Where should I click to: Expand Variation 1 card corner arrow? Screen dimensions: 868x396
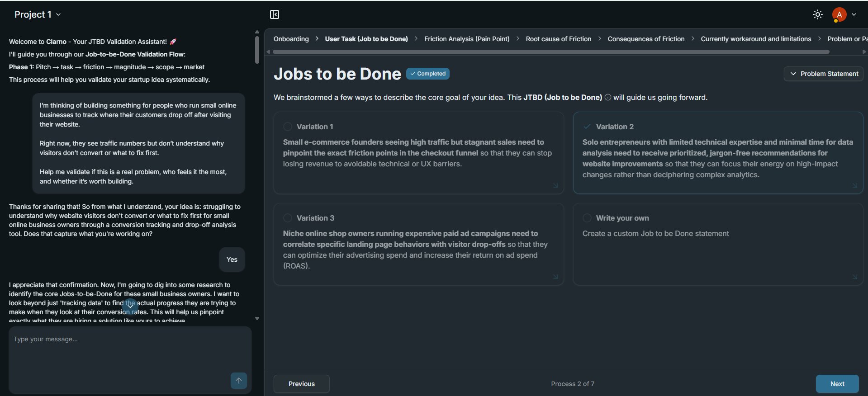(x=555, y=185)
